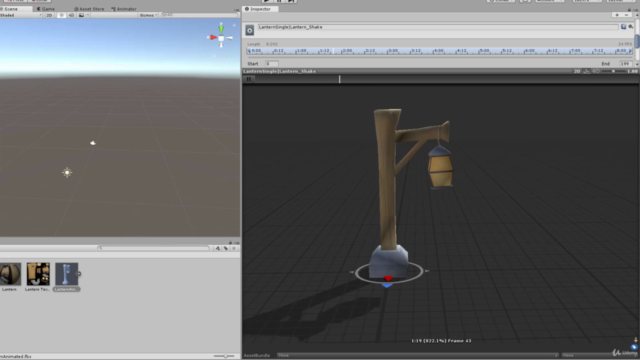Click the main toolbar Step button

coord(291,1)
